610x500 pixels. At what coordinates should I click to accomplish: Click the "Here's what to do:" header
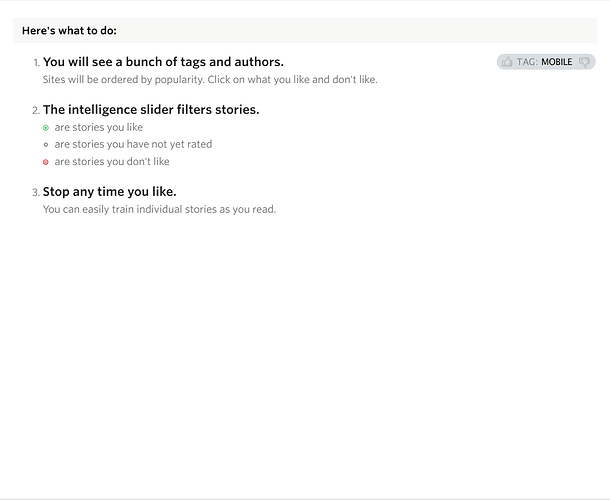69,31
